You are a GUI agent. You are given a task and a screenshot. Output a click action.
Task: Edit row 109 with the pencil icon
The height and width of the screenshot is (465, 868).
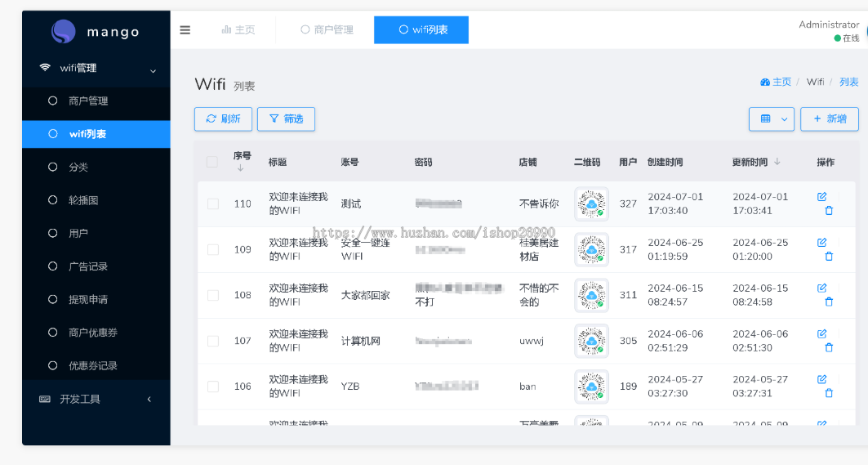[821, 242]
